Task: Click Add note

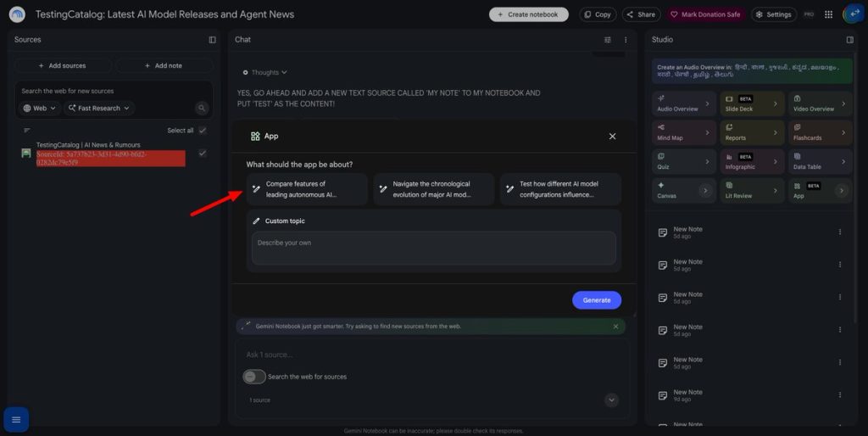Action: [164, 65]
